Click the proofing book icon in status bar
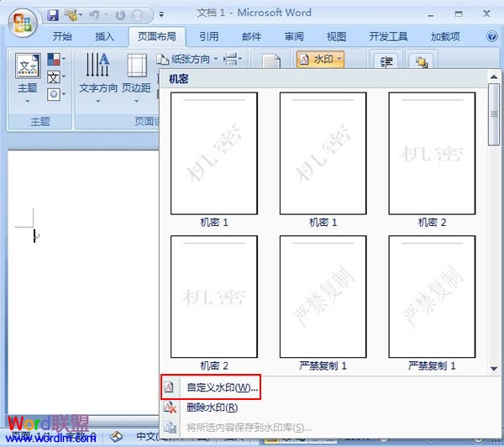504x447 pixels. 116,437
